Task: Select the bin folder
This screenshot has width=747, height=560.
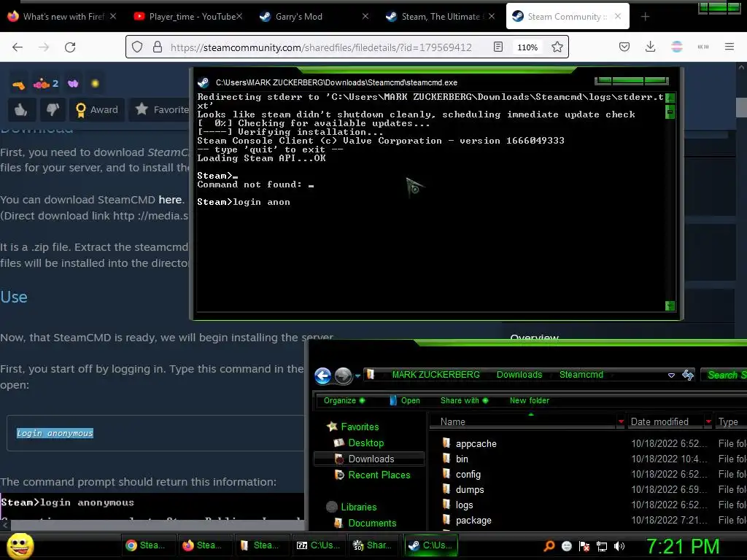Action: tap(462, 459)
